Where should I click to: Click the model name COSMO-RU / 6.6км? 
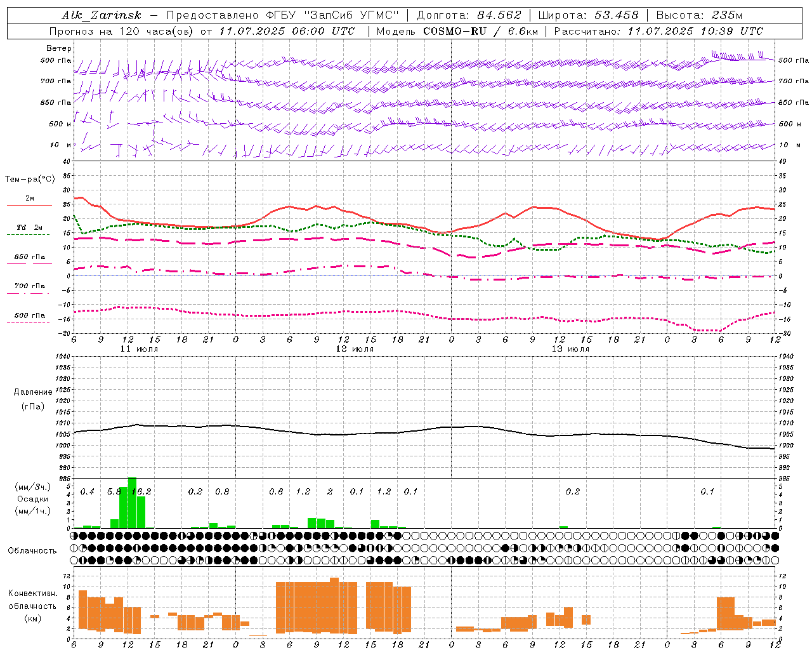[x=480, y=31]
